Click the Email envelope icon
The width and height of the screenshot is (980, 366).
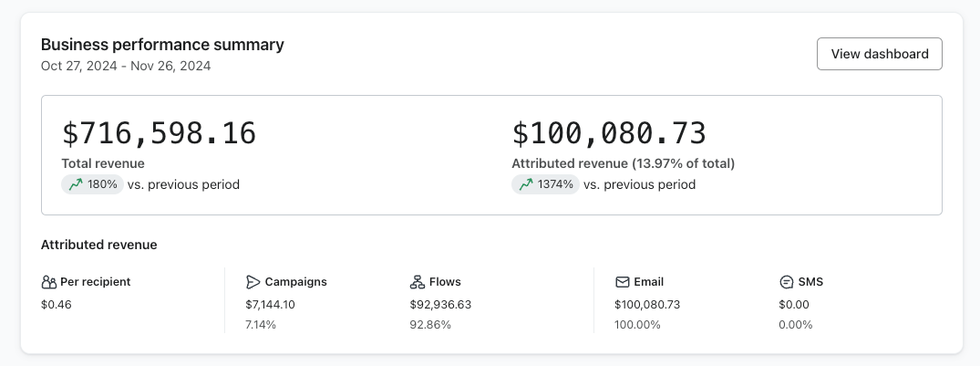tap(623, 282)
